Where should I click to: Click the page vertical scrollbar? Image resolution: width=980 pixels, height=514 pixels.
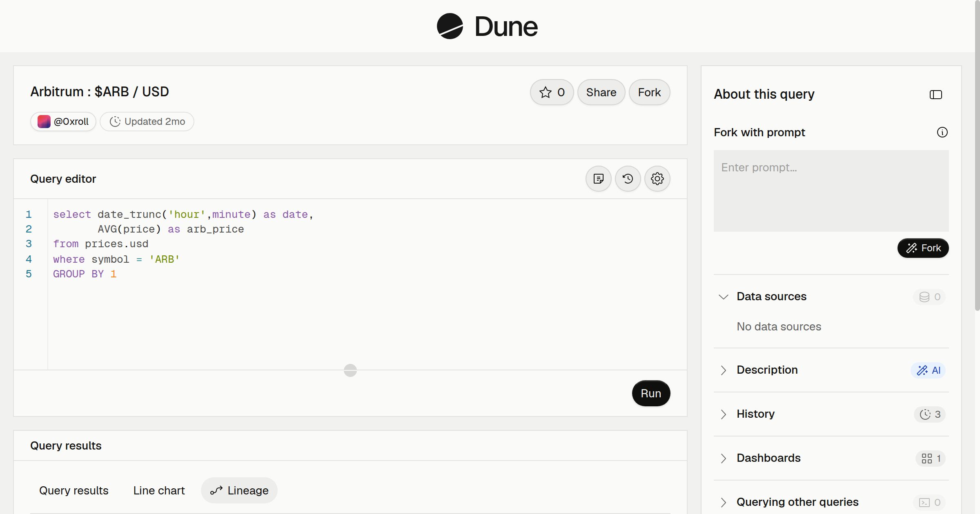977,155
